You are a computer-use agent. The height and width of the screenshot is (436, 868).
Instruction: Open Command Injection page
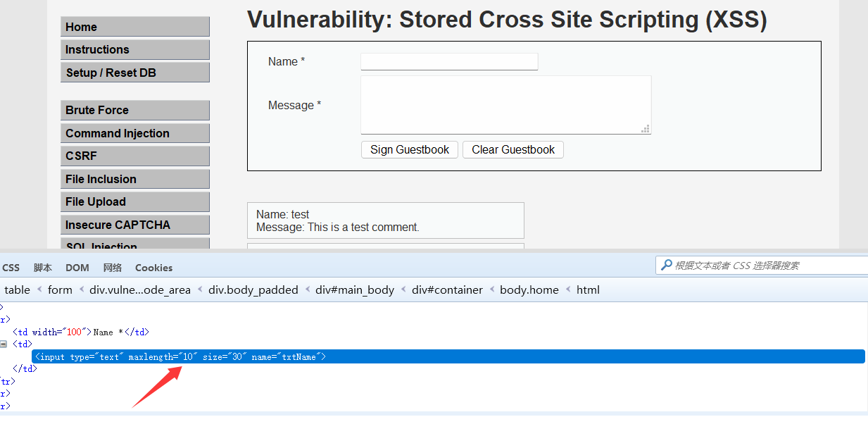[135, 133]
